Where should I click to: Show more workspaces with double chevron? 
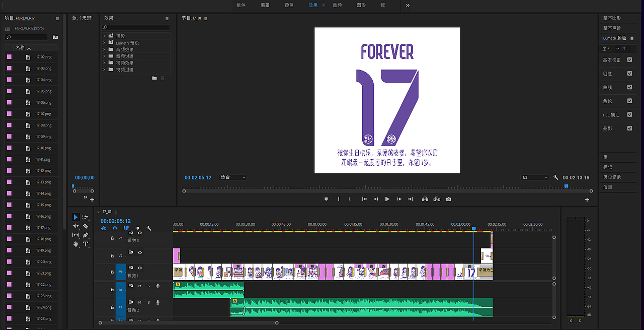point(408,5)
